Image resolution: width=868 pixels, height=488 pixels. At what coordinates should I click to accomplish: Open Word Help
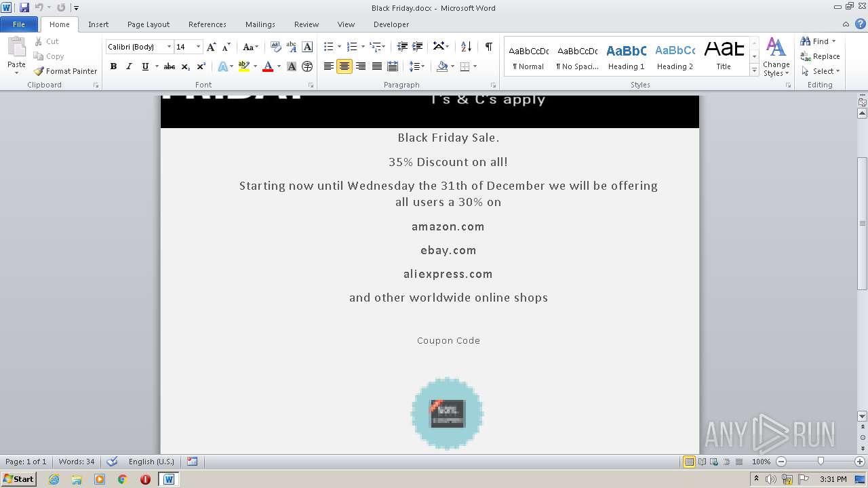(861, 24)
